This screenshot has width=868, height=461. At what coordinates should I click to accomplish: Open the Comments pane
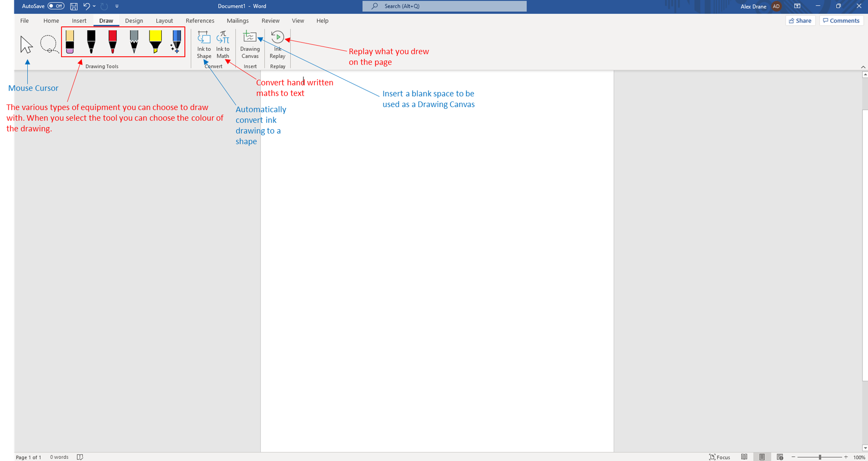(841, 20)
